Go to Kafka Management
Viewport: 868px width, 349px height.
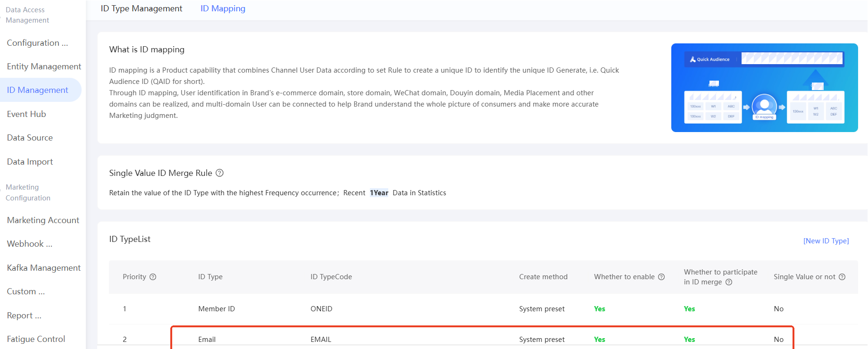[x=44, y=268]
